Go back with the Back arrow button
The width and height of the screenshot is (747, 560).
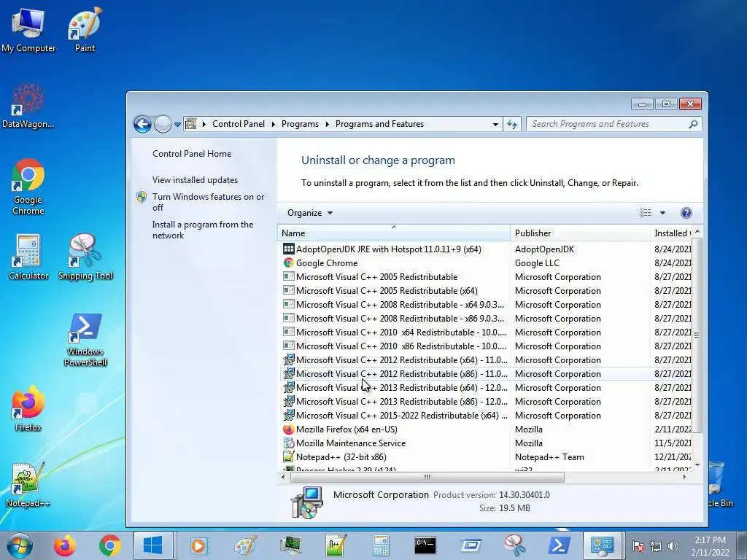[142, 124]
